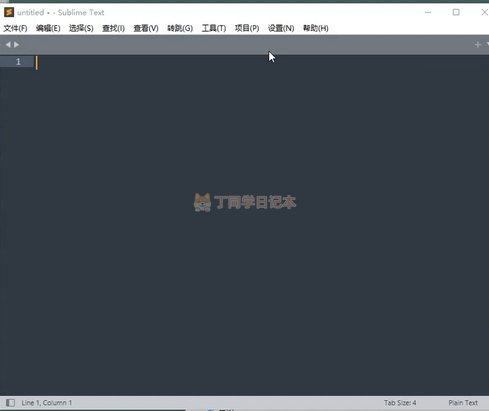Open the 选择(S) menu
The height and width of the screenshot is (411, 489).
coord(81,28)
